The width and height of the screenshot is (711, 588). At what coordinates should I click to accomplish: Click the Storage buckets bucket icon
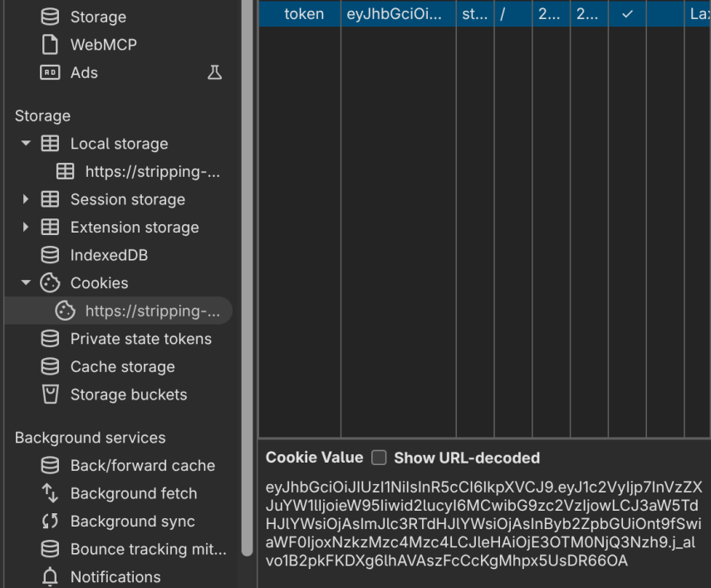[x=50, y=394]
